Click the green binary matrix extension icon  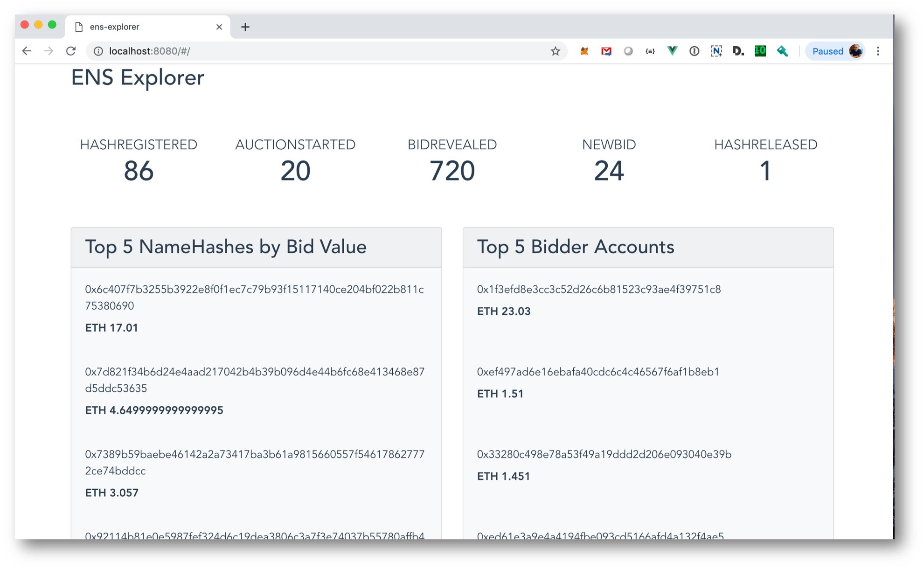point(760,51)
